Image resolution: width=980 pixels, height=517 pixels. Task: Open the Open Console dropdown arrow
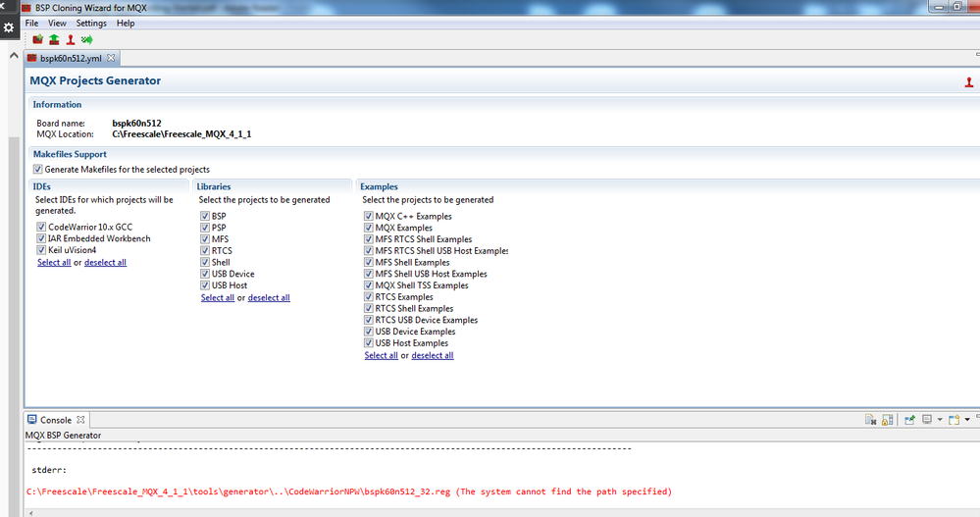click(967, 420)
